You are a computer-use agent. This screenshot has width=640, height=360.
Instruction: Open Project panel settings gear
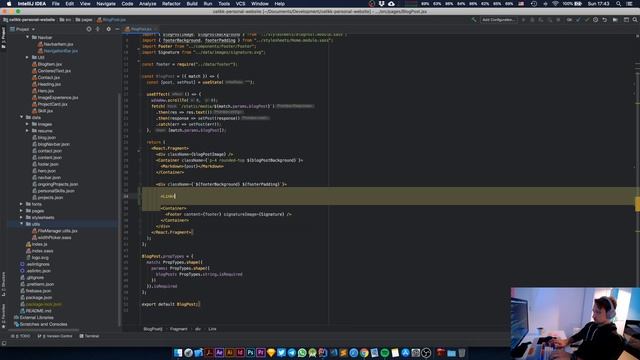pos(108,29)
